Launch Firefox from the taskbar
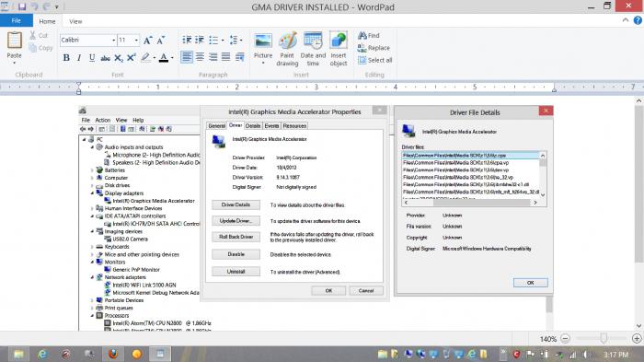 (x=113, y=354)
